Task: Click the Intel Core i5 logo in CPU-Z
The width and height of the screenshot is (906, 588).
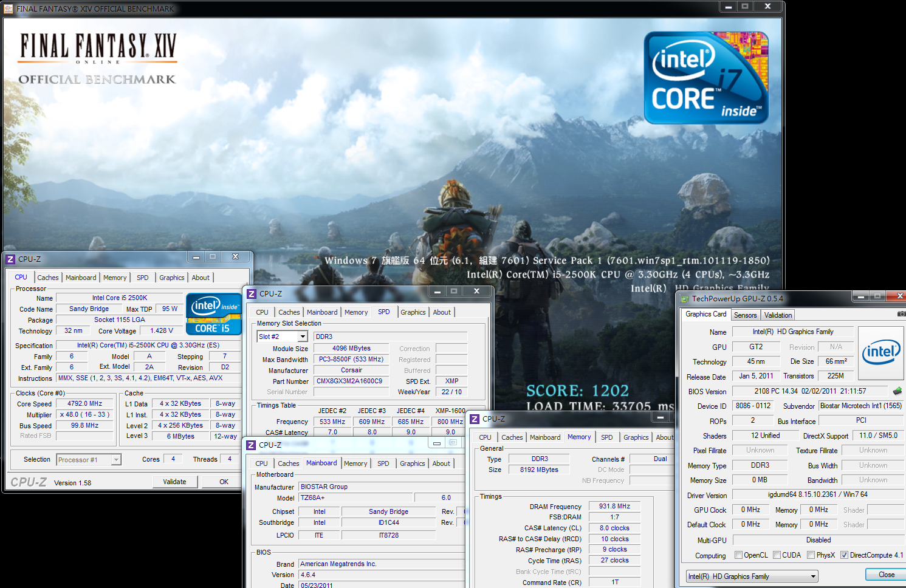Action: [x=214, y=314]
